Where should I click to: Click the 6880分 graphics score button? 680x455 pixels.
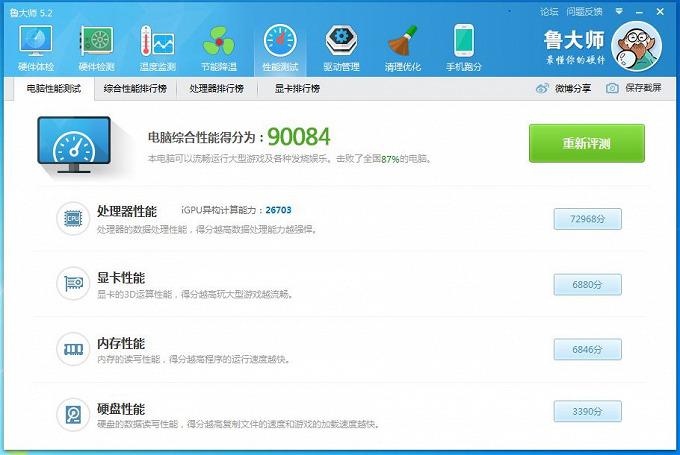[587, 285]
